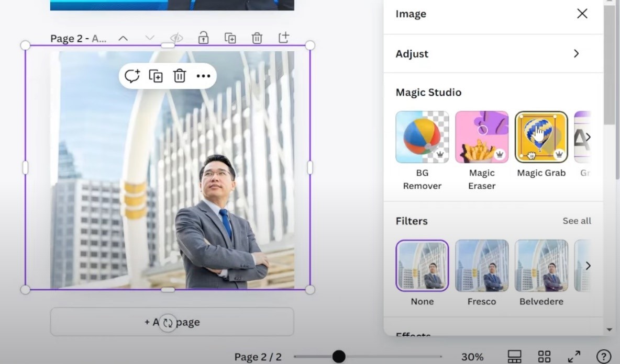Open Canva help with the question mark

600,356
